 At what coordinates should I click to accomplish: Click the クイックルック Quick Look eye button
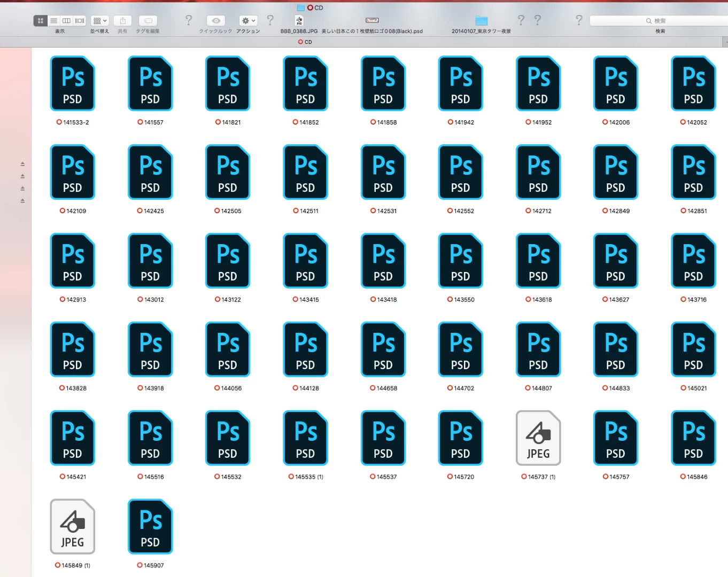pos(216,21)
